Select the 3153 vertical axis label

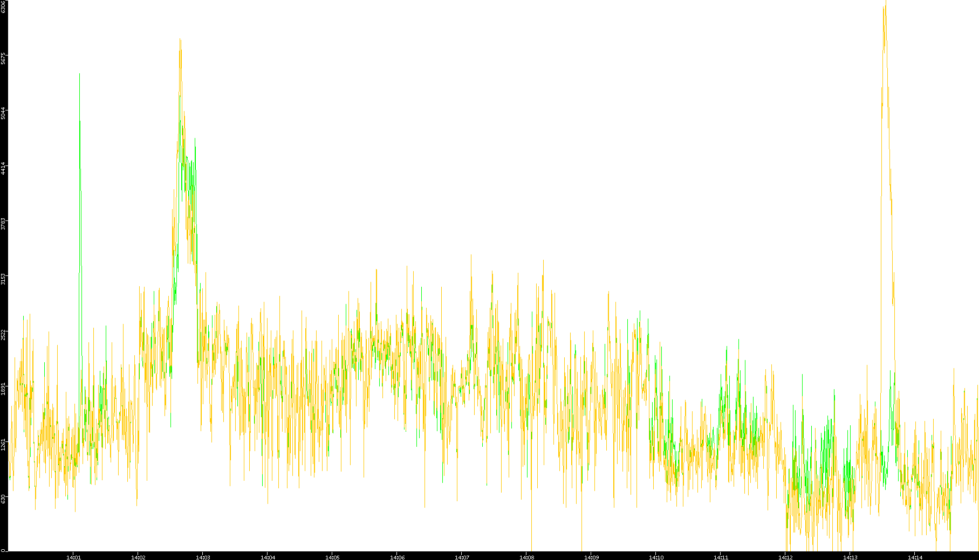(x=3, y=279)
